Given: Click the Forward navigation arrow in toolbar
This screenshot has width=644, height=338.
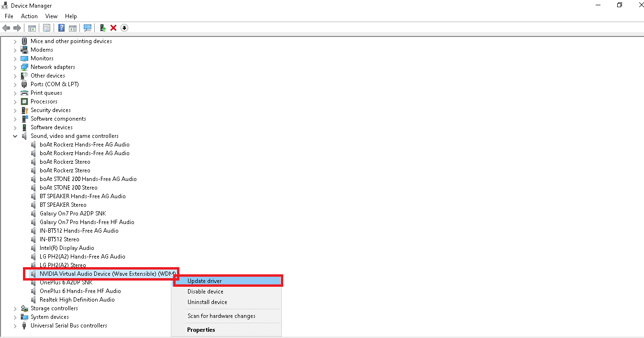Looking at the screenshot, I should pos(18,28).
